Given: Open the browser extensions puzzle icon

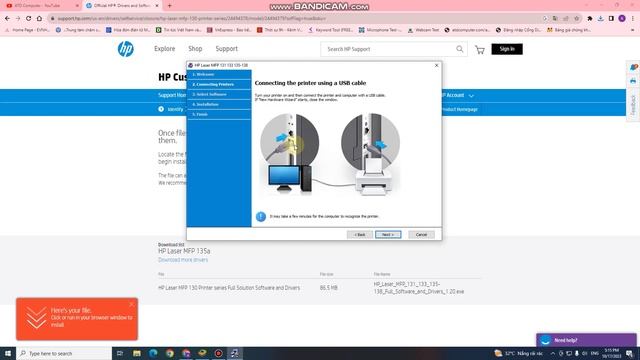Looking at the screenshot, I should click(x=590, y=18).
